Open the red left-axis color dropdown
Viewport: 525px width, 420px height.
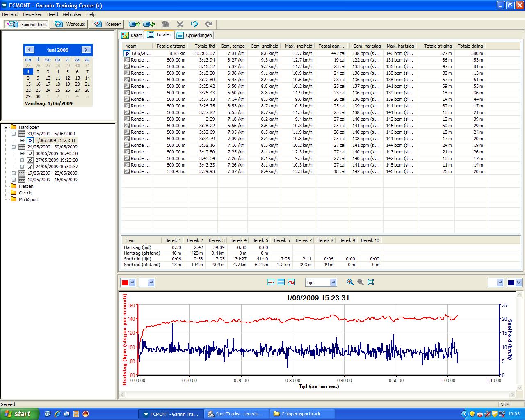(132, 283)
